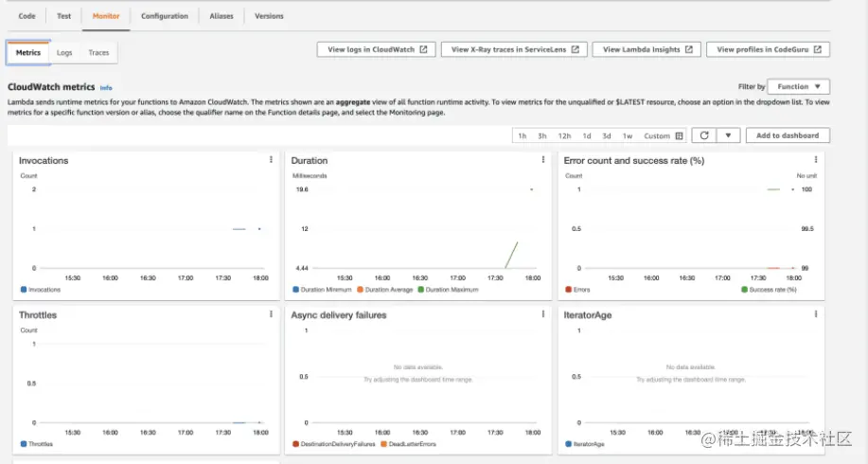Toggle DestinationDeliveryFailures legend swatch
Screen dimensions: 868x464
(295, 443)
